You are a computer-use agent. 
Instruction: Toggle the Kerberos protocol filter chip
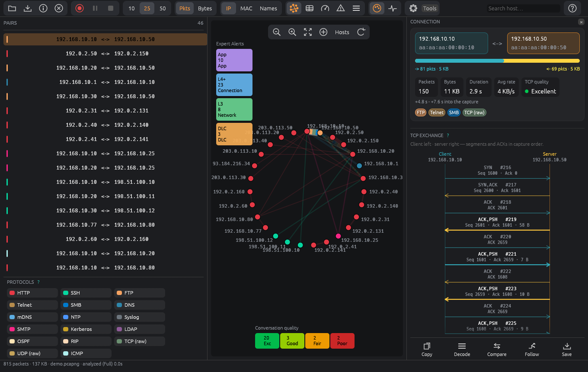click(x=86, y=329)
